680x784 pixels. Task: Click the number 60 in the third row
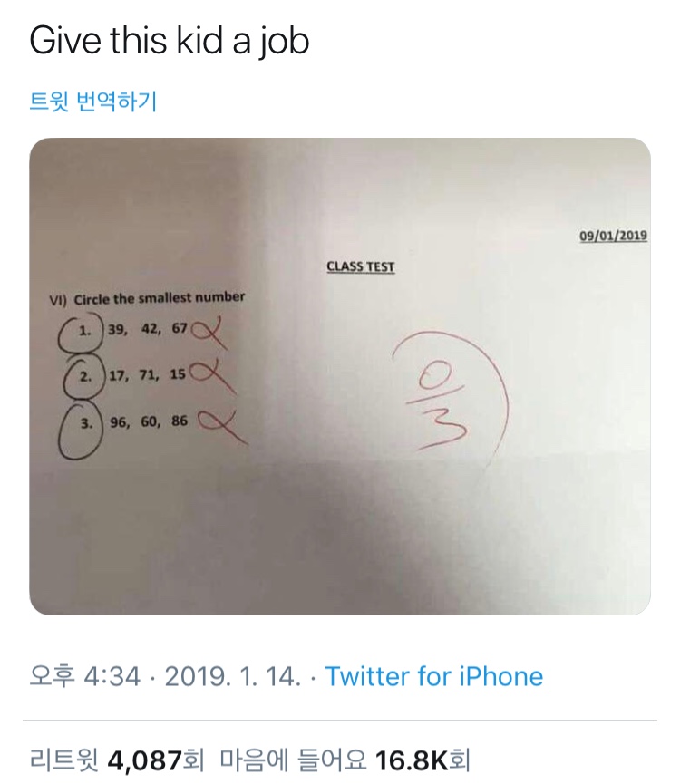click(148, 421)
